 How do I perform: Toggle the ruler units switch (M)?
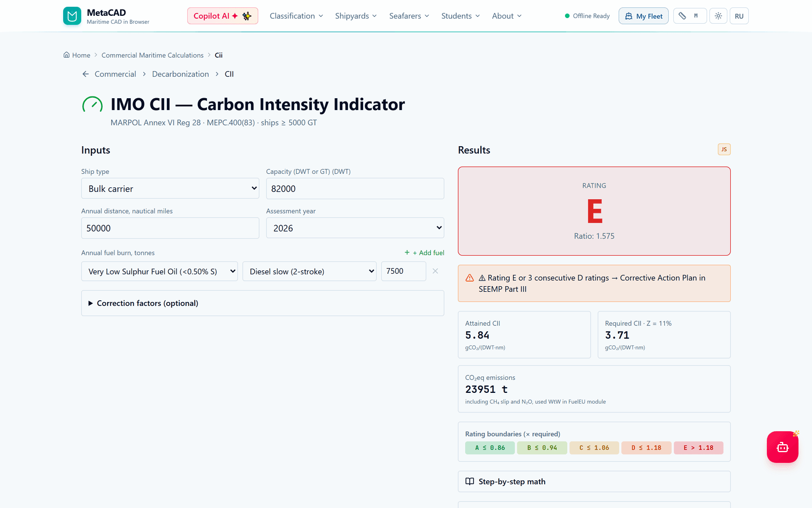[x=690, y=16]
